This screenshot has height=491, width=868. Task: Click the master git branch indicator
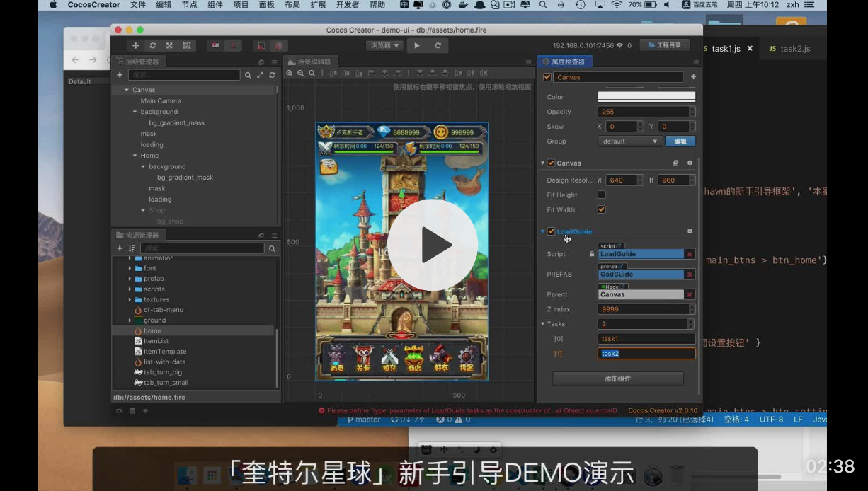tap(364, 420)
